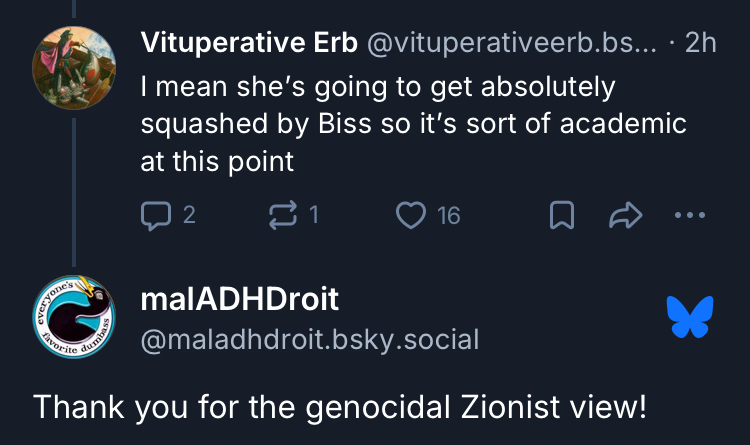Like the post with the heart icon
Screen dimensions: 750x445
(x=411, y=214)
